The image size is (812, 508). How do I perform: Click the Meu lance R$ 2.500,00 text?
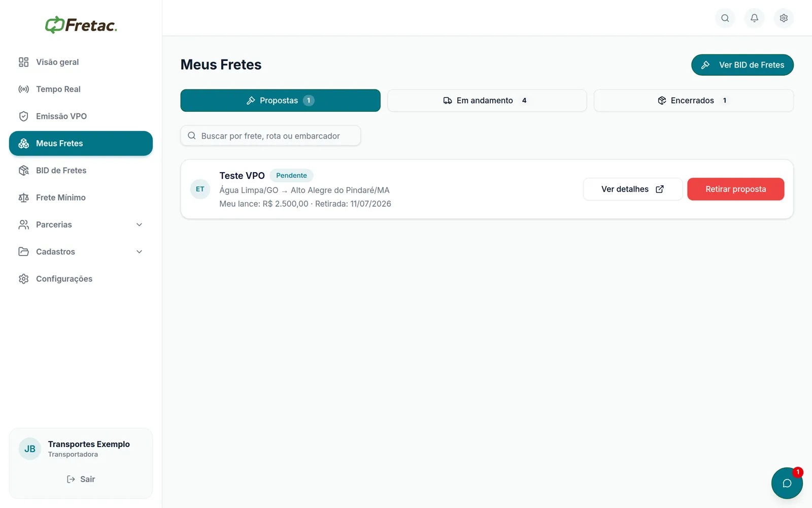(x=264, y=204)
